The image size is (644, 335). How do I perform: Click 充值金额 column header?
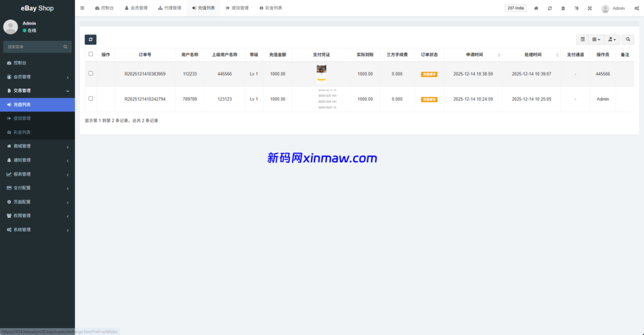click(x=277, y=55)
